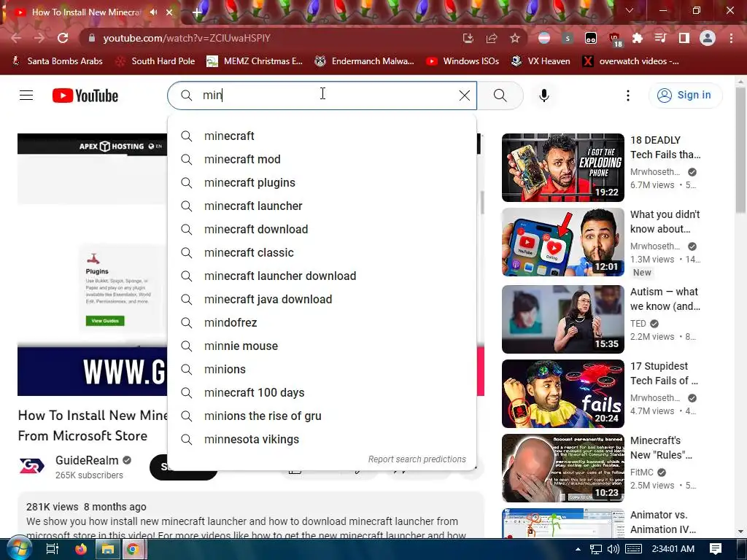Select the 'minecraft mod' suggestion
The image size is (747, 560).
click(x=322, y=160)
